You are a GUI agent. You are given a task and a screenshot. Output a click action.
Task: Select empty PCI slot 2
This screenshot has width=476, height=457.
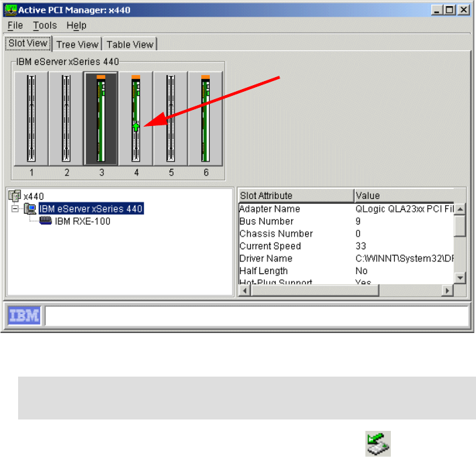66,119
